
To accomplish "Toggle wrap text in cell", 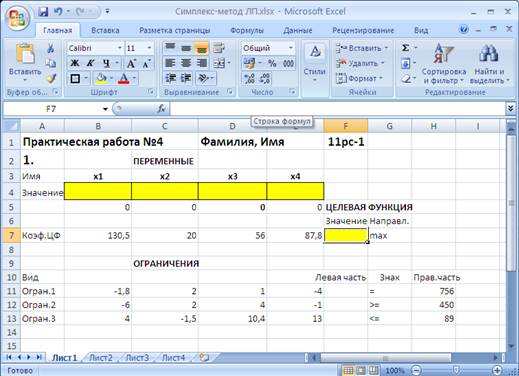I will point(218,48).
